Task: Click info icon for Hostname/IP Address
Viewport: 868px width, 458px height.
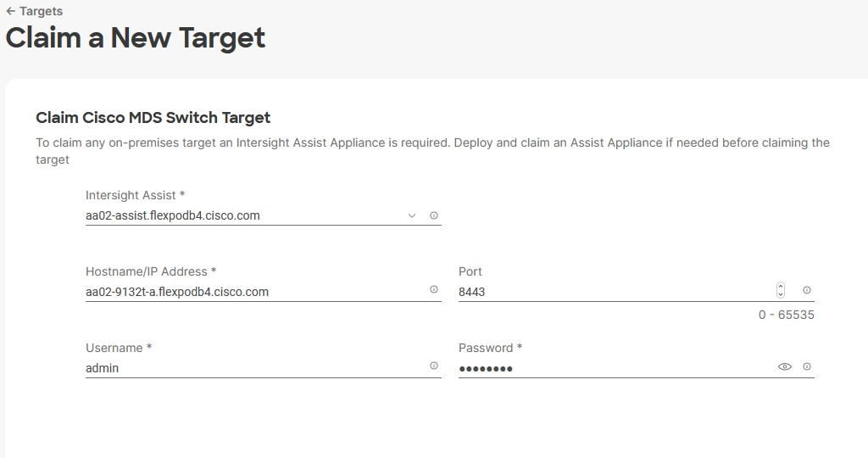Action: [x=434, y=289]
